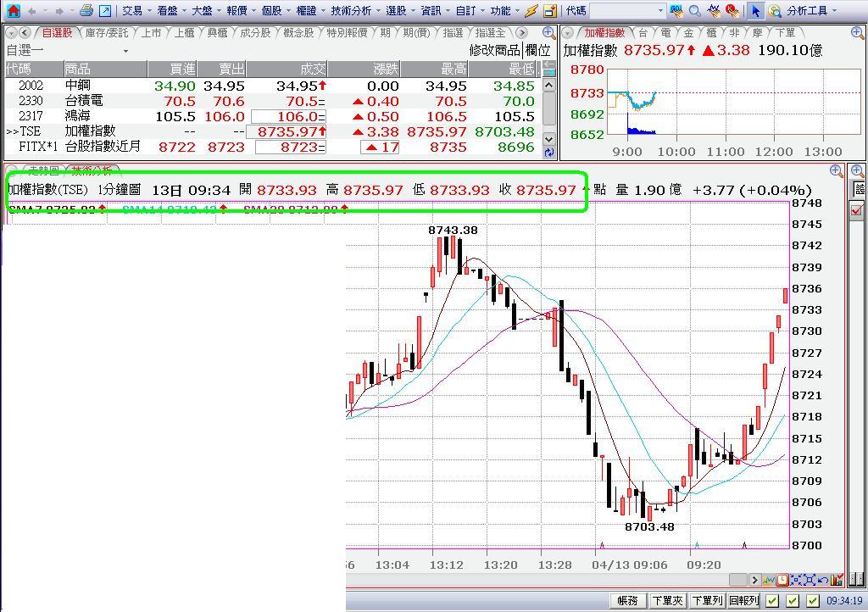Toggle the first green status checkbox
Image resolution: width=868 pixels, height=612 pixels.
(772, 600)
